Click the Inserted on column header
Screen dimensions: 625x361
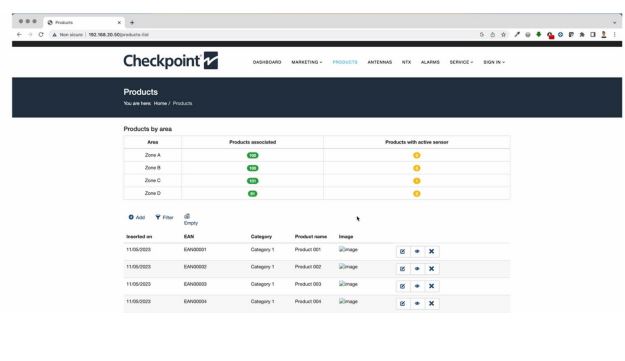(x=139, y=237)
